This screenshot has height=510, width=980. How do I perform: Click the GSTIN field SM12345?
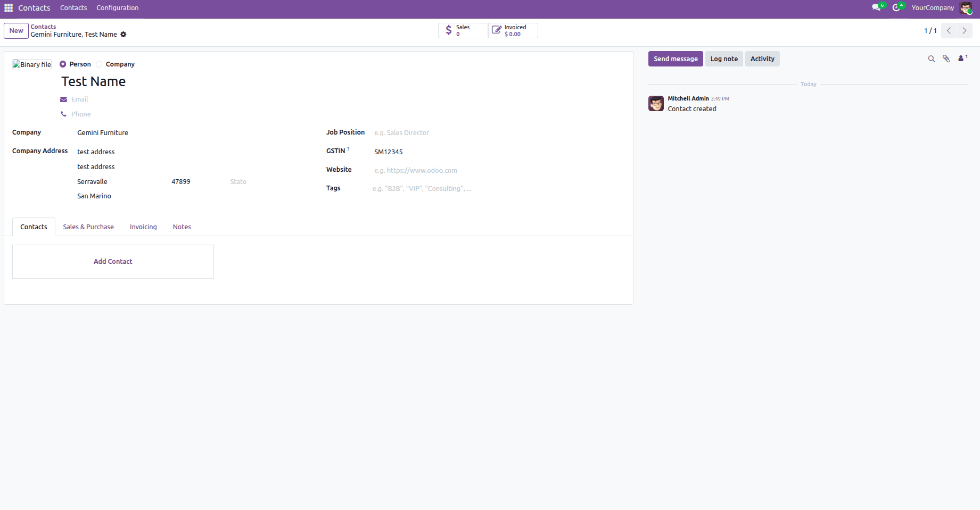pos(498,152)
